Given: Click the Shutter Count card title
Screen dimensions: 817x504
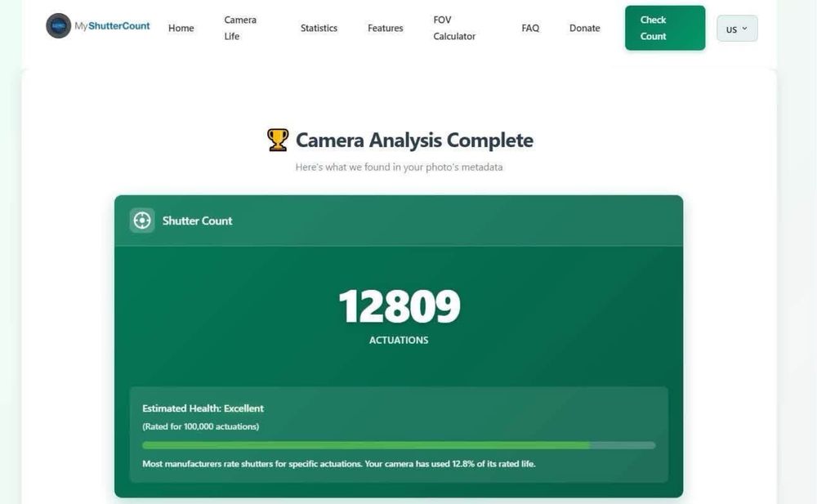Looking at the screenshot, I should click(197, 221).
